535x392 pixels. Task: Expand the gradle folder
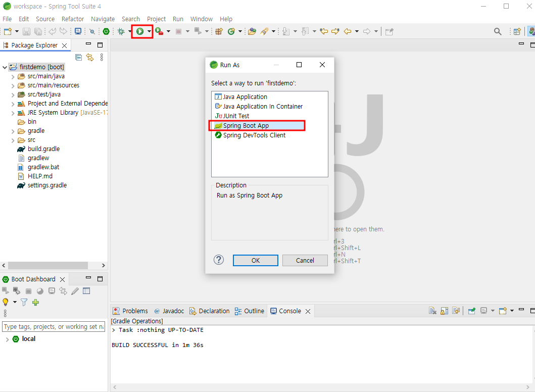(x=13, y=131)
